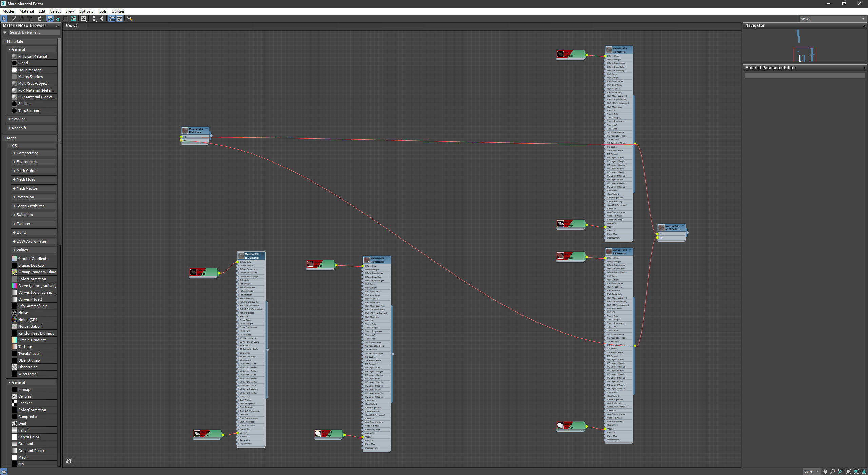Click binoculars search icon in View1

pyautogui.click(x=69, y=461)
